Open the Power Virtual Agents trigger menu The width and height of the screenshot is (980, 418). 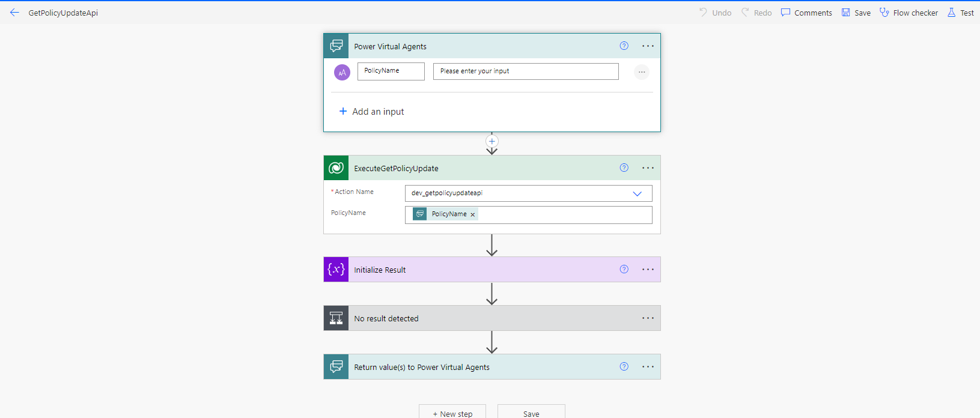(x=648, y=46)
